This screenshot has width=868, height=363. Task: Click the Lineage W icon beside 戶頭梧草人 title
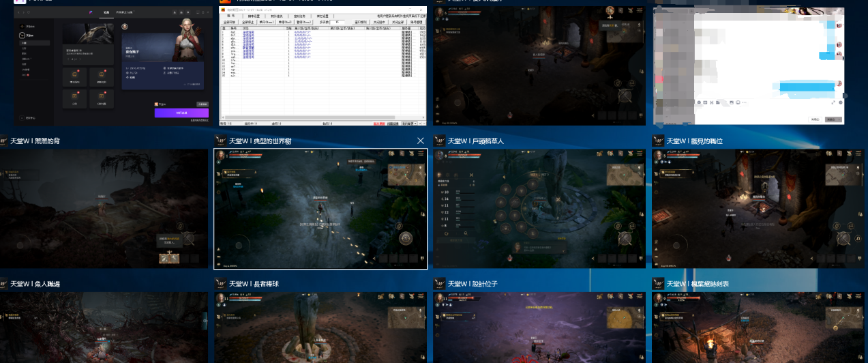[440, 141]
